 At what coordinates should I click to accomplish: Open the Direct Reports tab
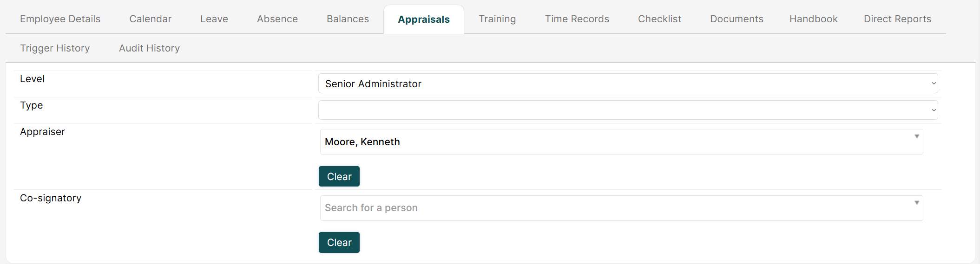coord(897,19)
